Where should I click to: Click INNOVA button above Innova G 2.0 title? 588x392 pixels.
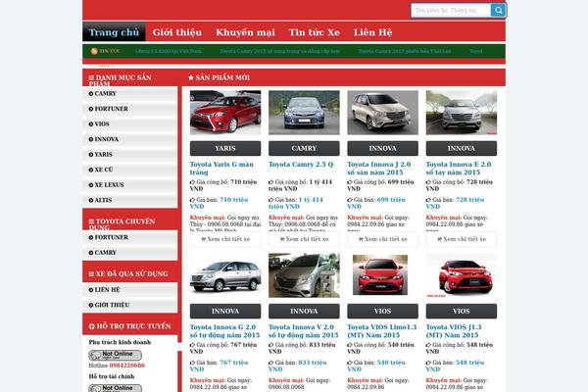225,312
